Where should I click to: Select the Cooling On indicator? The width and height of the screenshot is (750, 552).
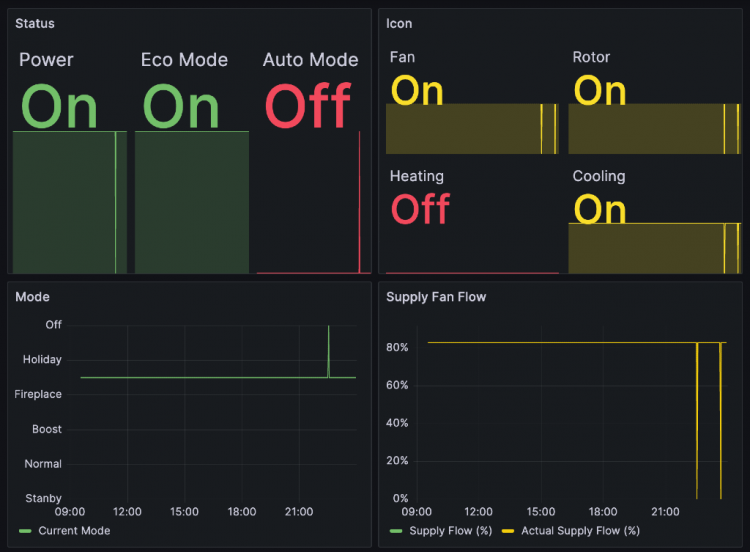point(600,209)
